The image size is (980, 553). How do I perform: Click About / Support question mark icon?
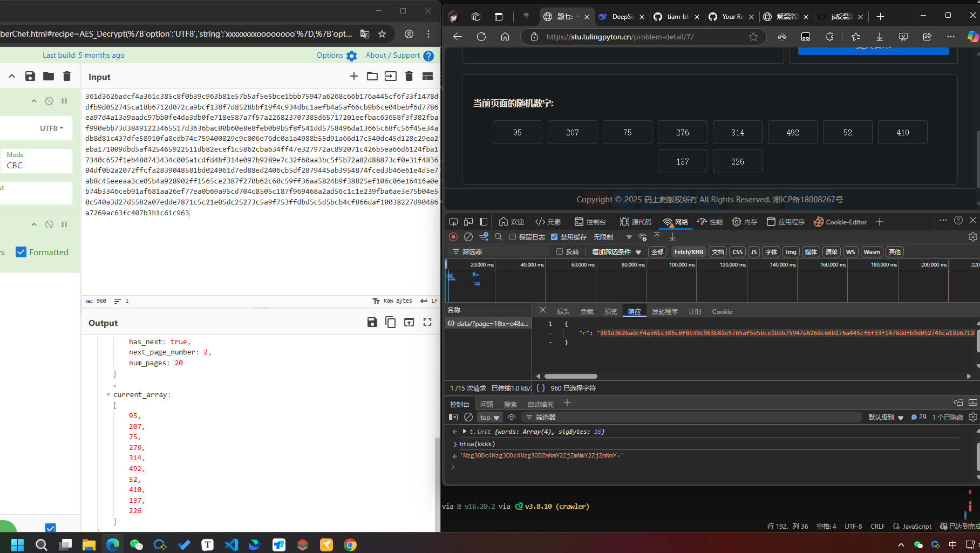(428, 56)
